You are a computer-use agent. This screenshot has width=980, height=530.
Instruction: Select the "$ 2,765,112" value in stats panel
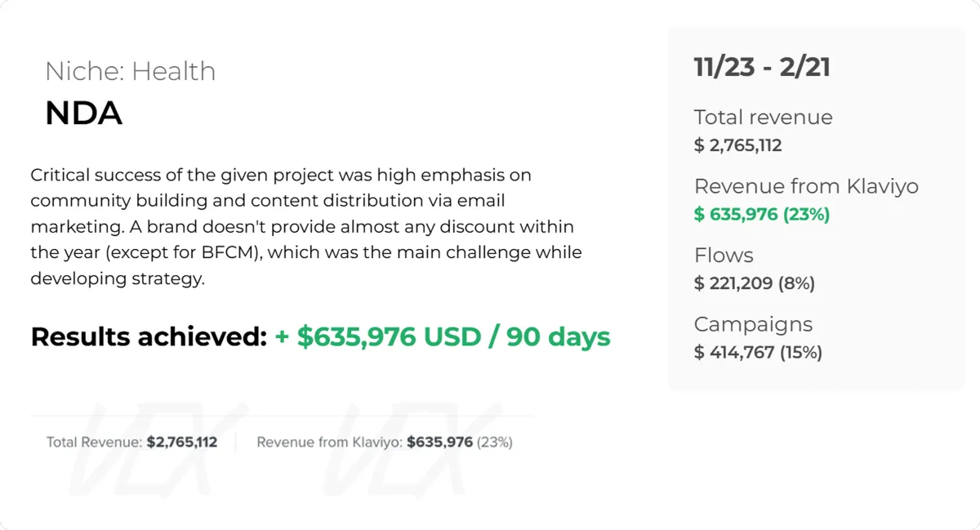click(737, 145)
